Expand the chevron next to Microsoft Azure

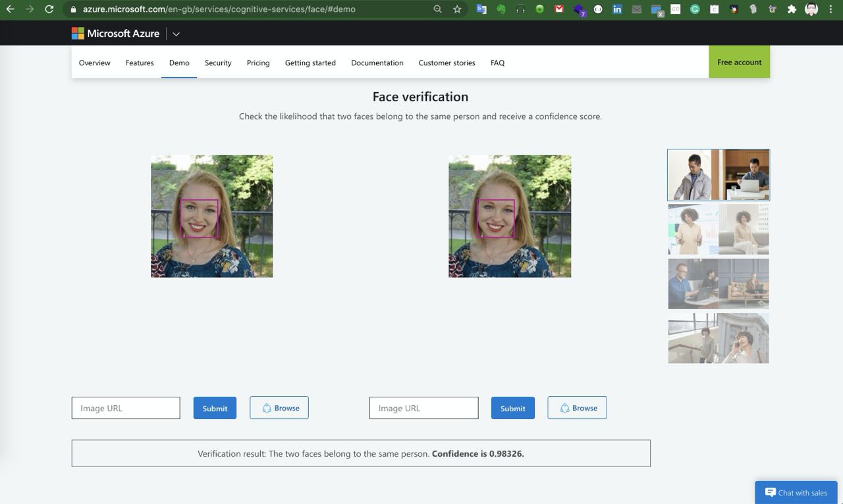tap(176, 34)
